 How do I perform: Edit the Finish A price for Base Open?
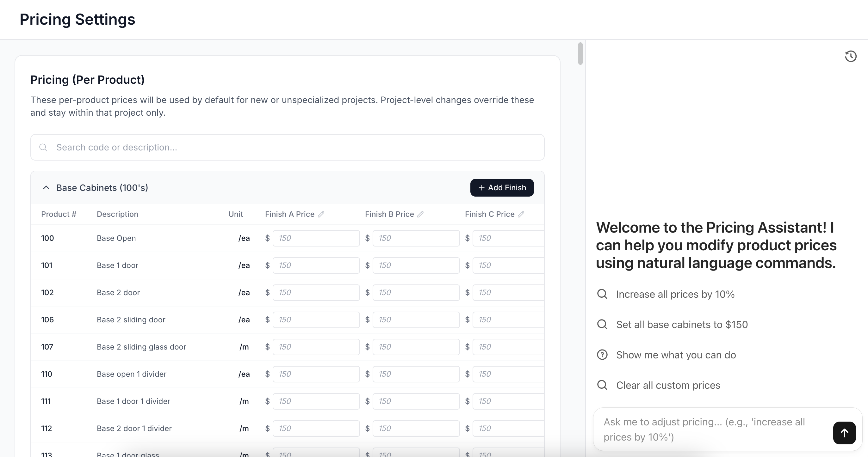(x=316, y=238)
